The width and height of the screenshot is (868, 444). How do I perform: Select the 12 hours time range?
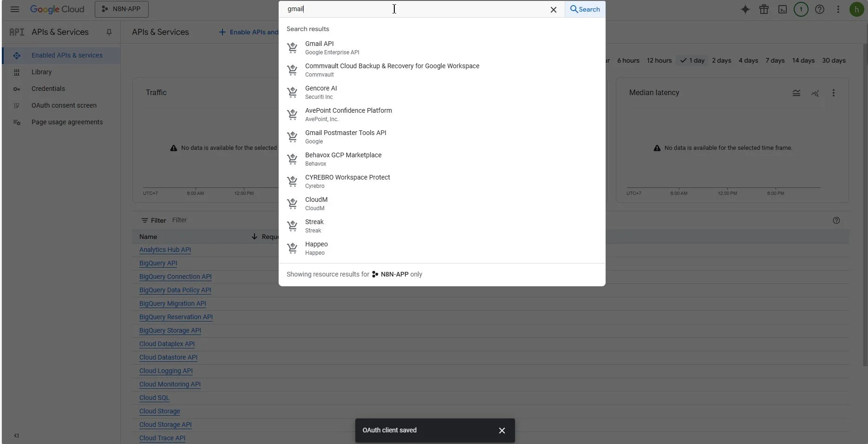point(659,60)
